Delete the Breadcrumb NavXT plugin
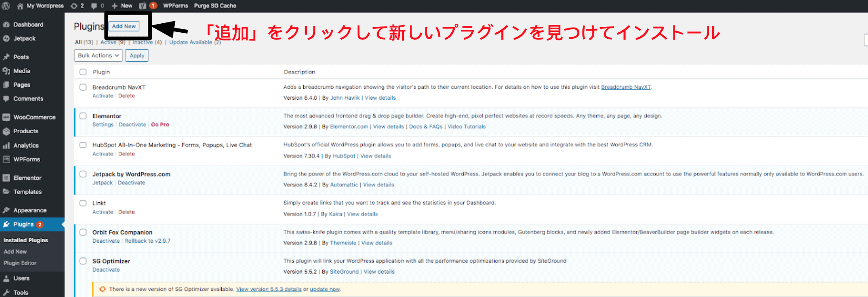Screen dimensions: 868x297 tap(126, 96)
